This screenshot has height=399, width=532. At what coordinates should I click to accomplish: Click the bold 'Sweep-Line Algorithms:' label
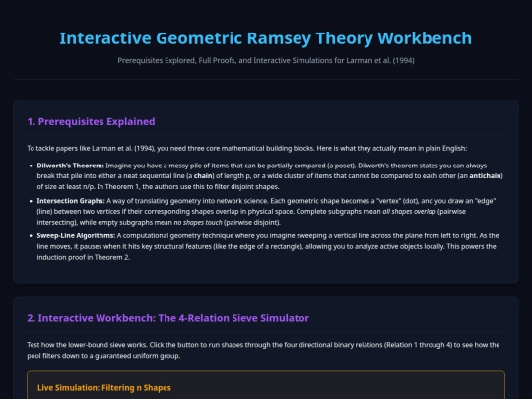point(76,236)
